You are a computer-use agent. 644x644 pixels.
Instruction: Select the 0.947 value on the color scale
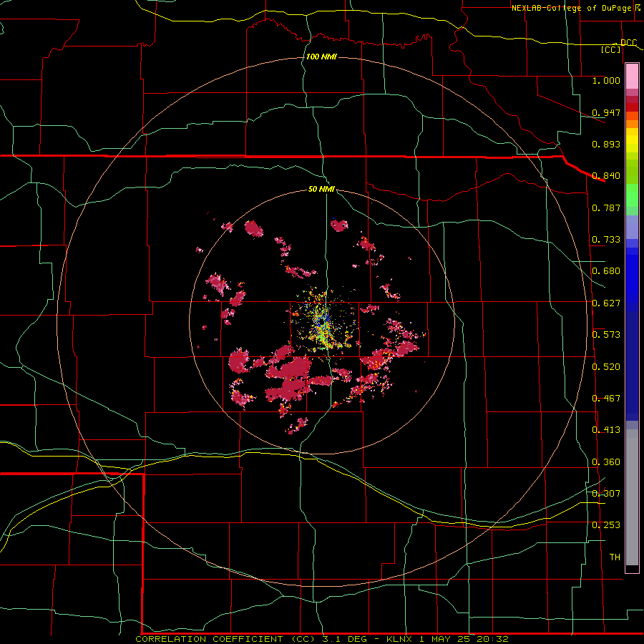pos(606,112)
